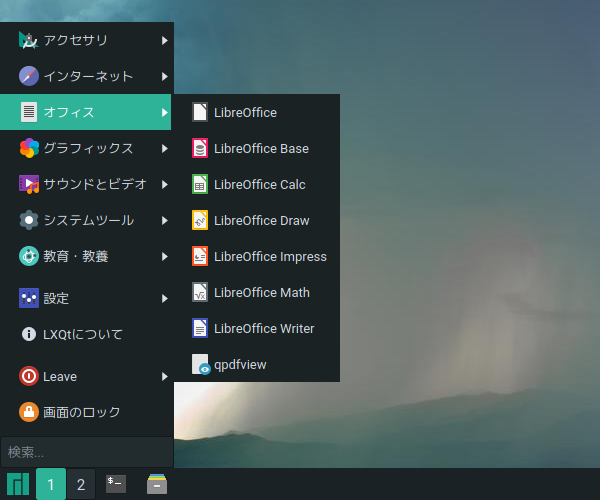
Task: Open the LibreOffice Calc menu entry
Action: coord(257,184)
